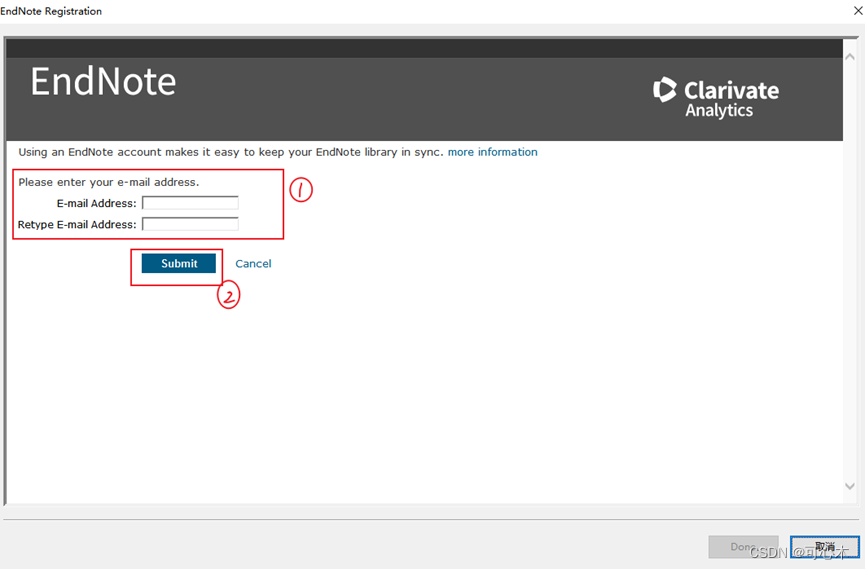The height and width of the screenshot is (569, 865).
Task: Click the Cancel link beside Submit
Action: pos(253,264)
